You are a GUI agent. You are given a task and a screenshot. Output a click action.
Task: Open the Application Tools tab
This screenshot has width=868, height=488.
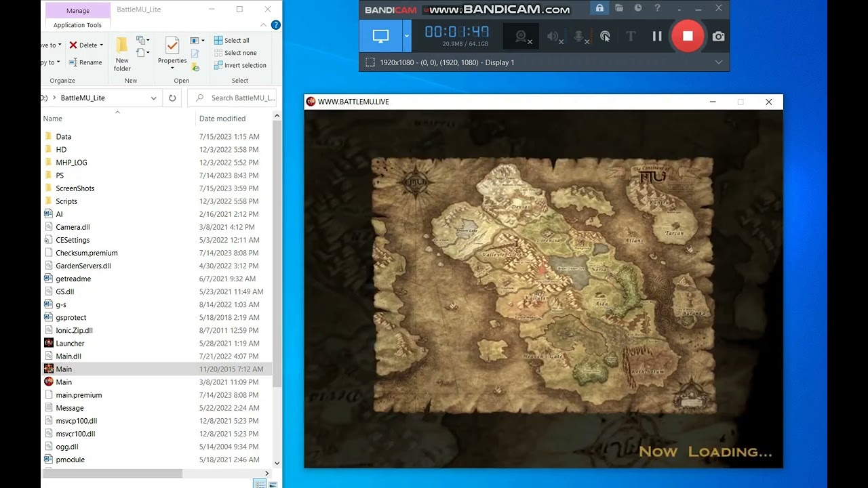pyautogui.click(x=78, y=25)
